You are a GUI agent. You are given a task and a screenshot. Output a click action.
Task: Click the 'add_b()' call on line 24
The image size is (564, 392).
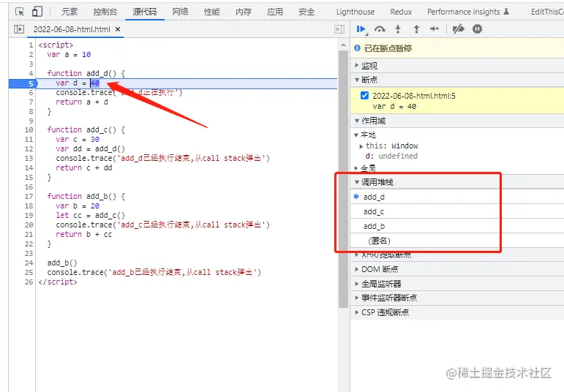[x=62, y=263]
